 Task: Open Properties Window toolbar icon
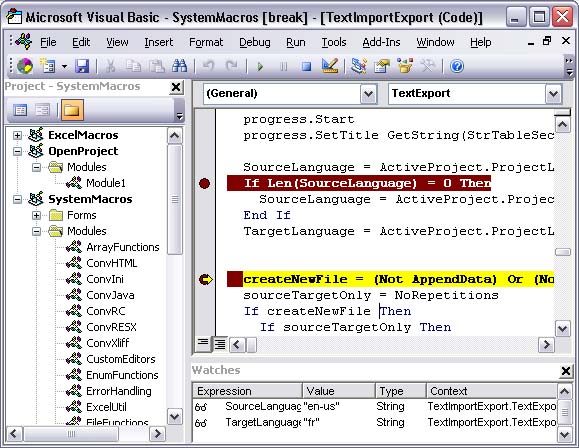pos(382,66)
